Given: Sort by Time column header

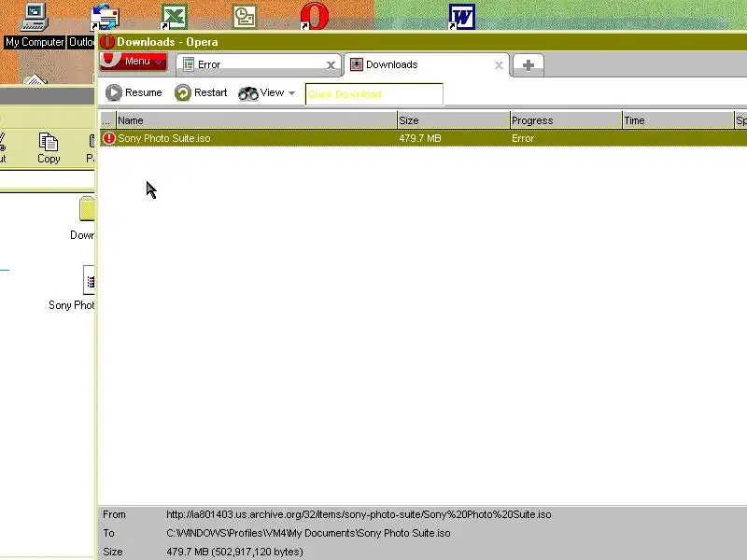Looking at the screenshot, I should coord(678,120).
